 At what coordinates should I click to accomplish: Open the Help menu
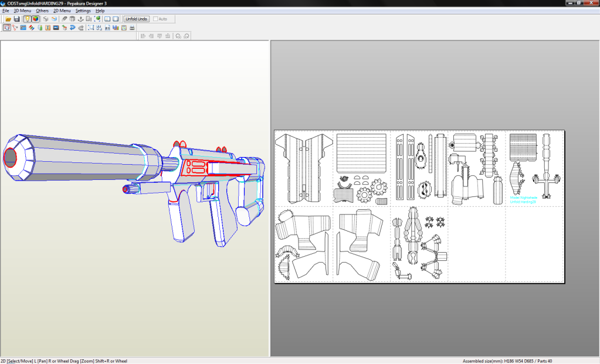click(x=100, y=11)
